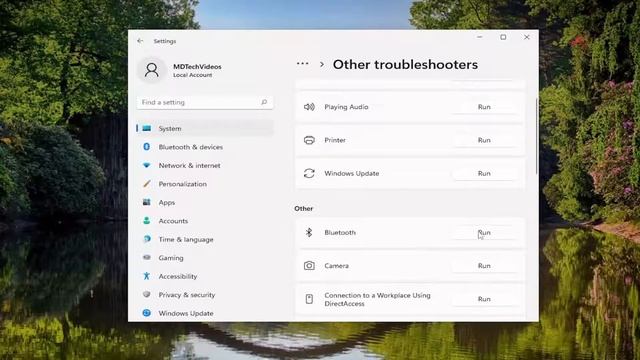Viewport: 640px width, 360px height.
Task: Click the Printer row label
Action: tap(335, 140)
